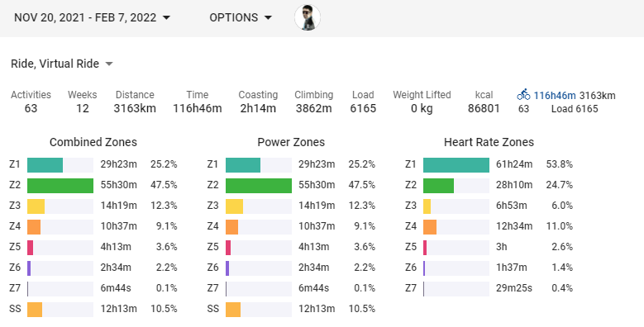The height and width of the screenshot is (327, 644).
Task: Click the Power Zones Z3 yellow bar
Action: point(235,206)
